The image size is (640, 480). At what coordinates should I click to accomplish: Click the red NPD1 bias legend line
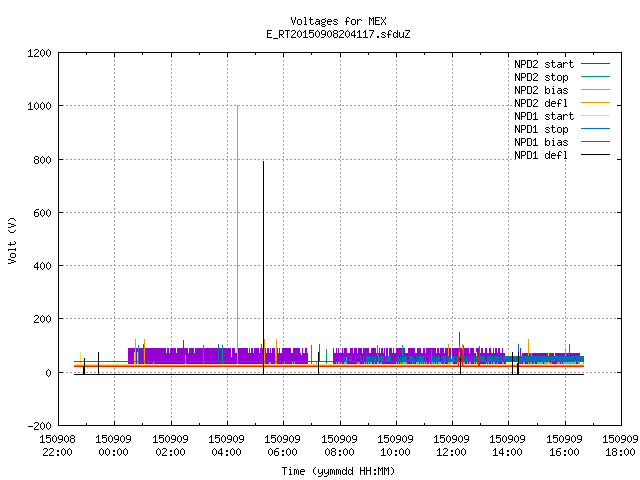pos(595,142)
